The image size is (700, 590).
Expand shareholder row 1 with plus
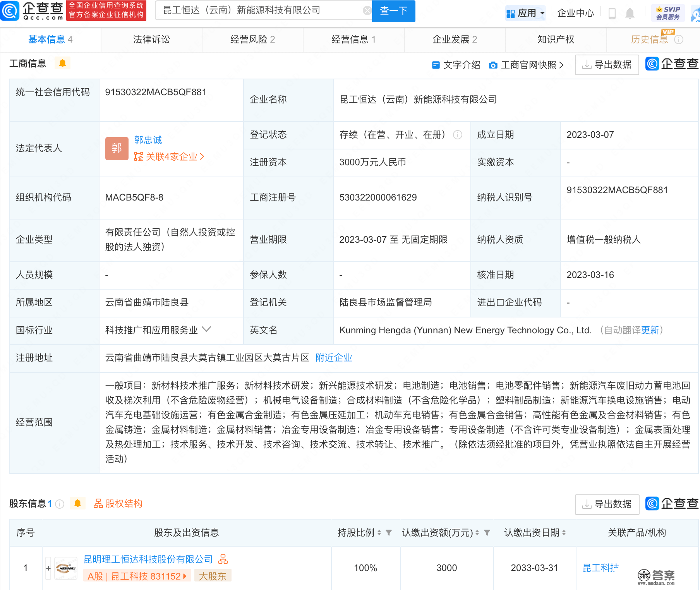tap(48, 568)
